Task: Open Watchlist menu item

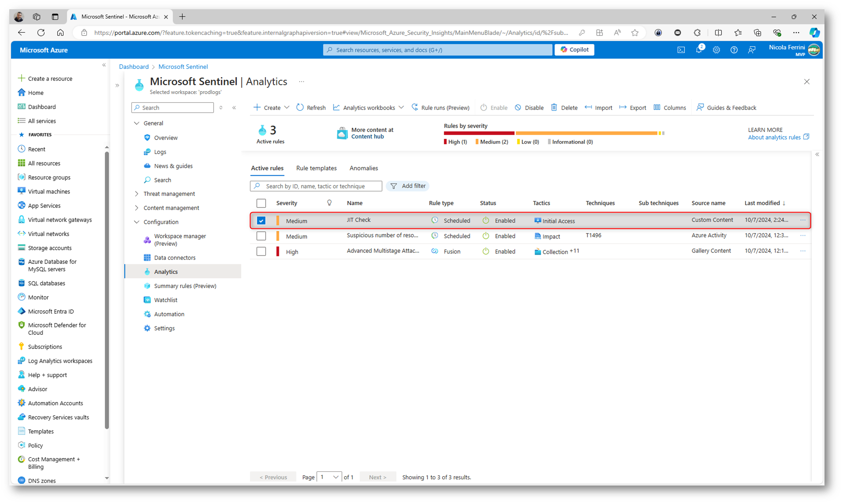Action: (166, 300)
